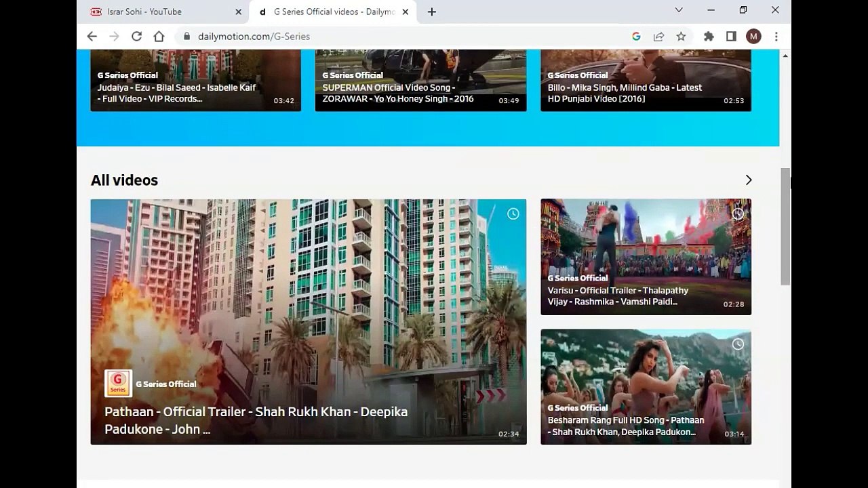
Task: Click Besharam Rang Full HD Song title
Action: [x=626, y=426]
